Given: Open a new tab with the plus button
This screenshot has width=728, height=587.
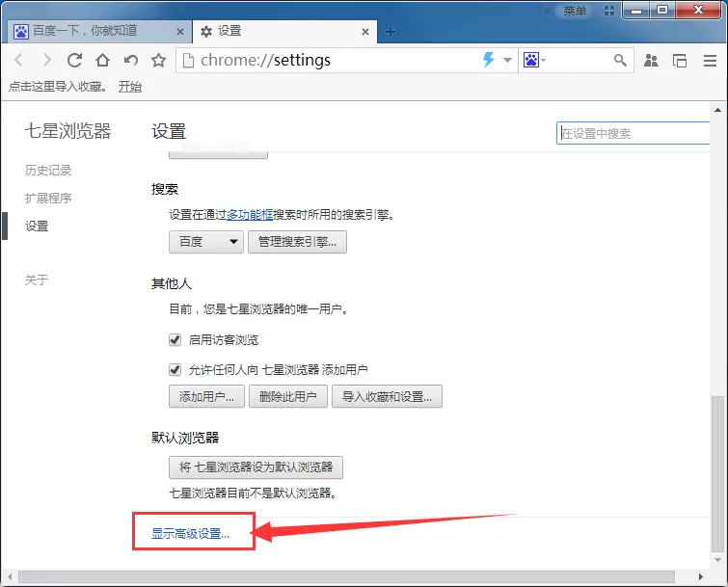Looking at the screenshot, I should [x=391, y=32].
